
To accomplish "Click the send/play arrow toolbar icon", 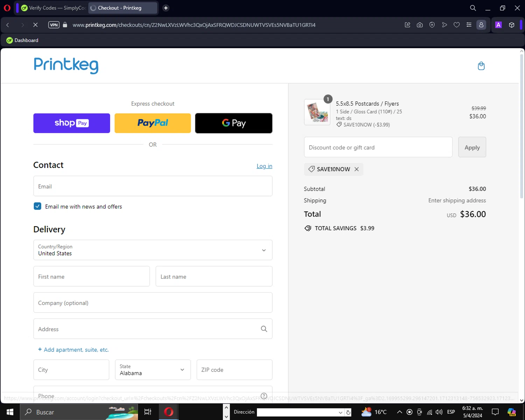I will tap(444, 25).
